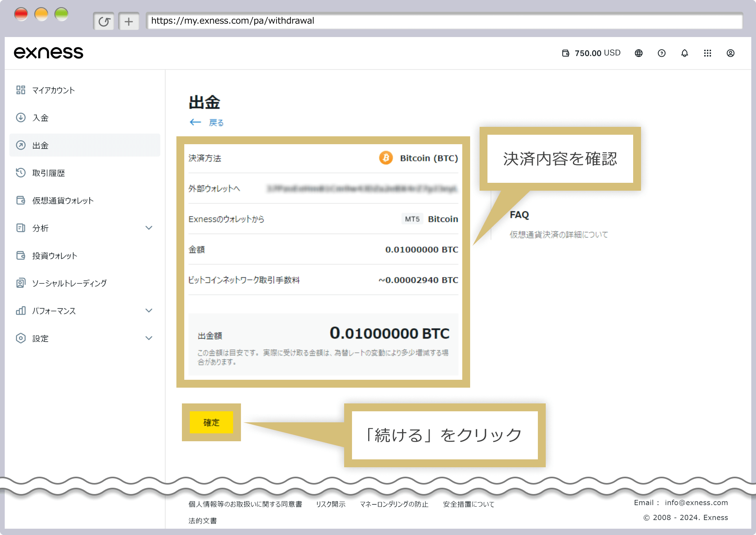Click the ソーシャルトレーディング icon
This screenshot has width=756, height=535.
21,283
